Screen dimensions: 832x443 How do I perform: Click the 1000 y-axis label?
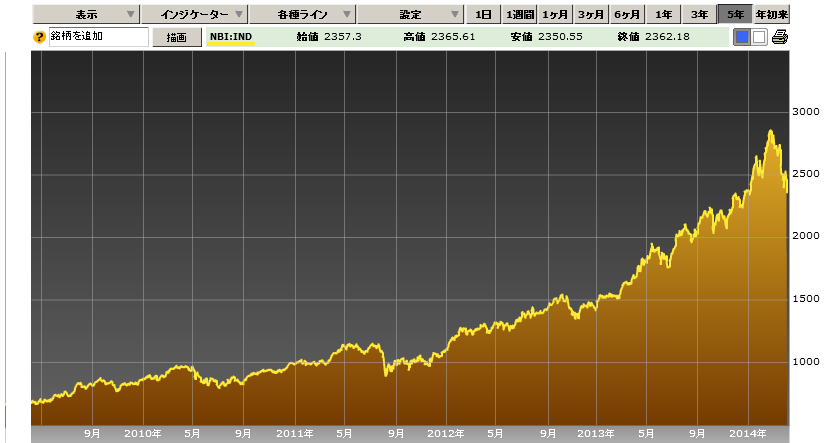[x=805, y=362]
